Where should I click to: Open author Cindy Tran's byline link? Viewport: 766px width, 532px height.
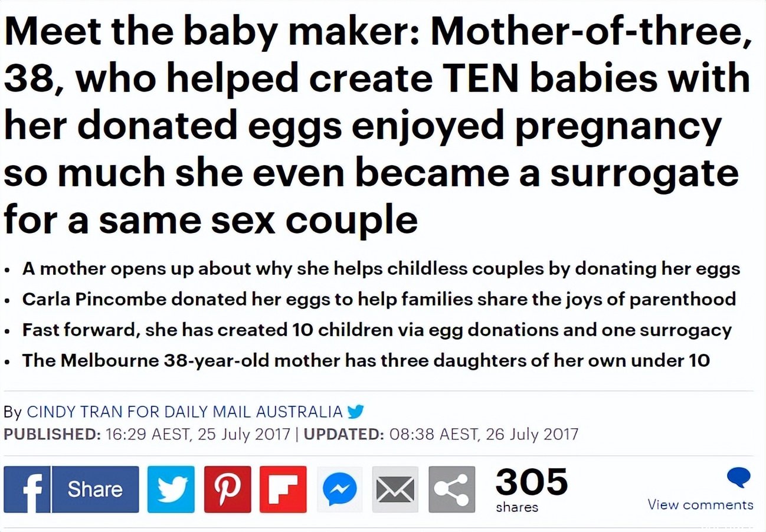(x=185, y=411)
